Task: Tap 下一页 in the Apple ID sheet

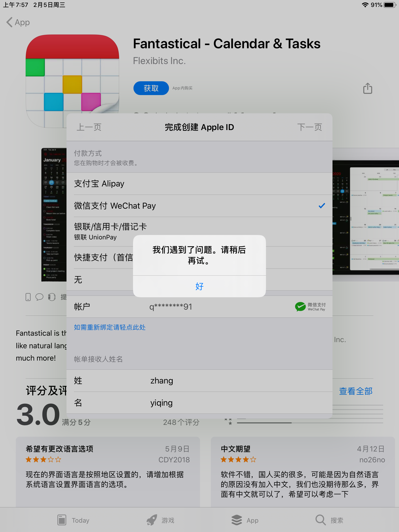Action: click(310, 127)
